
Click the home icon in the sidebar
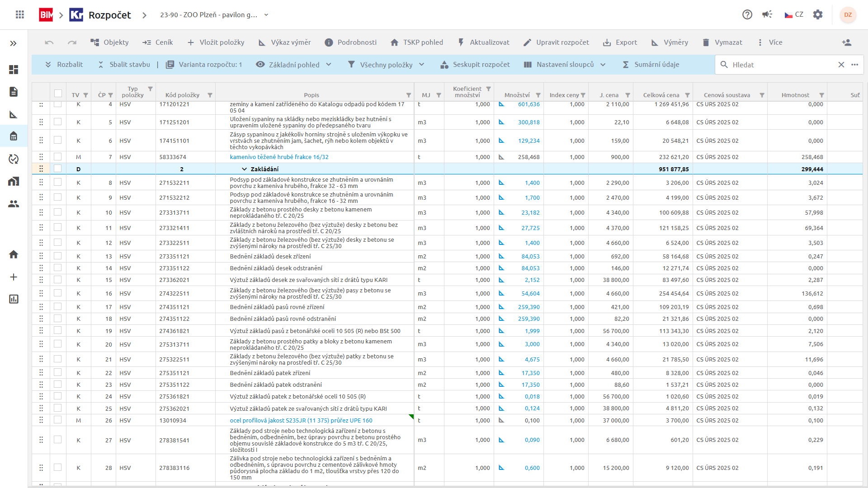click(x=14, y=254)
